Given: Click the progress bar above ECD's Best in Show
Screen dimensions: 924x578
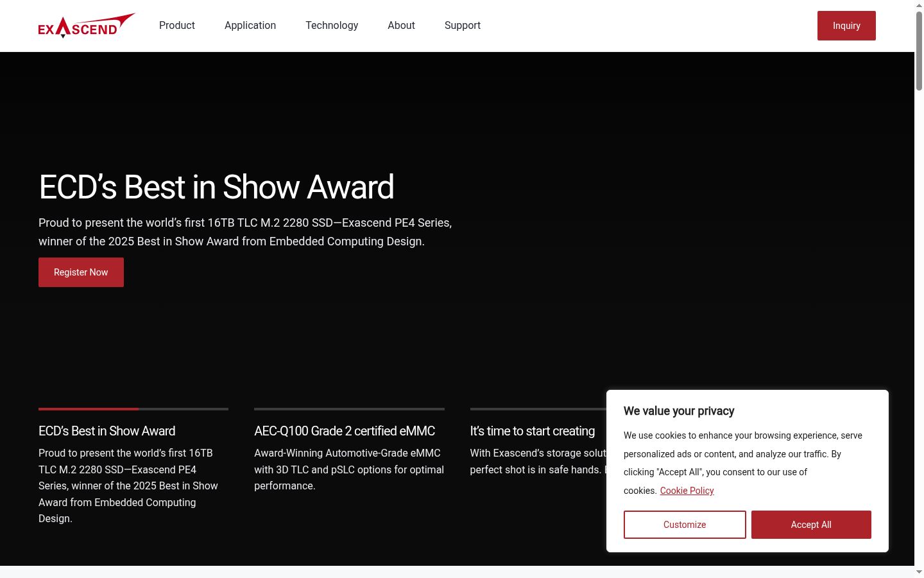Looking at the screenshot, I should coord(133,408).
